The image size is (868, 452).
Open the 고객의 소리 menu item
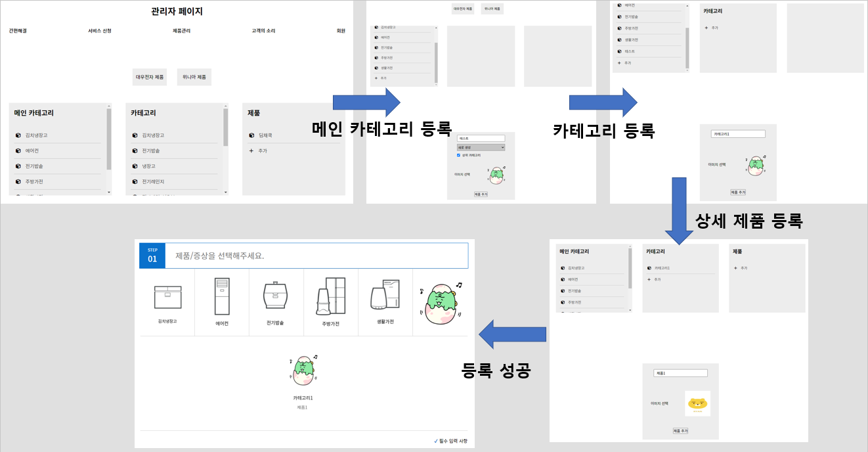click(x=263, y=31)
